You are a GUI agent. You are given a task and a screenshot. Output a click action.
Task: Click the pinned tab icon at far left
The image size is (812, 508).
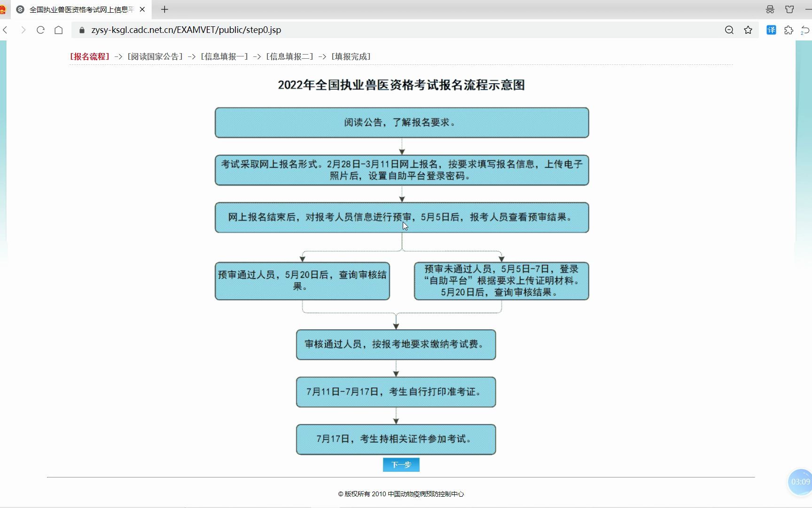(2, 9)
